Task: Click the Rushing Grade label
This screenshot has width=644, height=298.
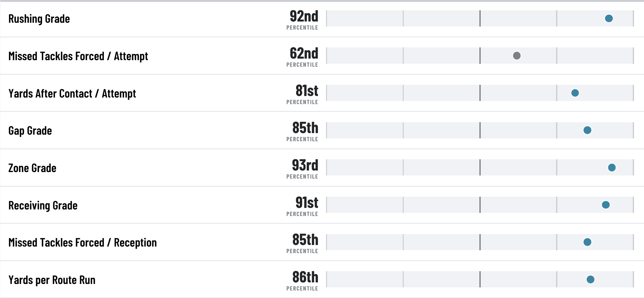Action: pyautogui.click(x=39, y=19)
